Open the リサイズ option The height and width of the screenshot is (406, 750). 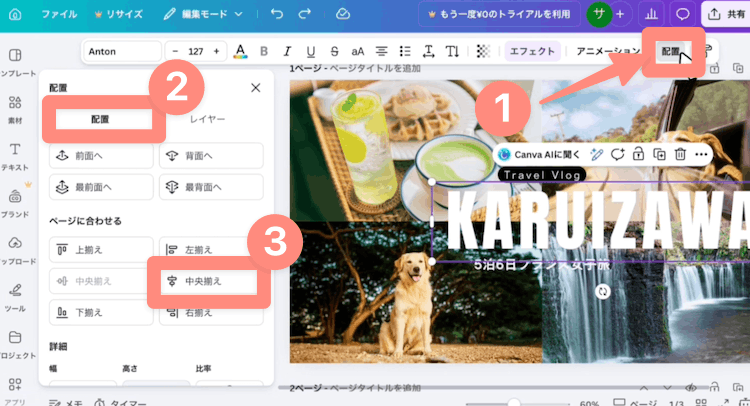click(118, 14)
